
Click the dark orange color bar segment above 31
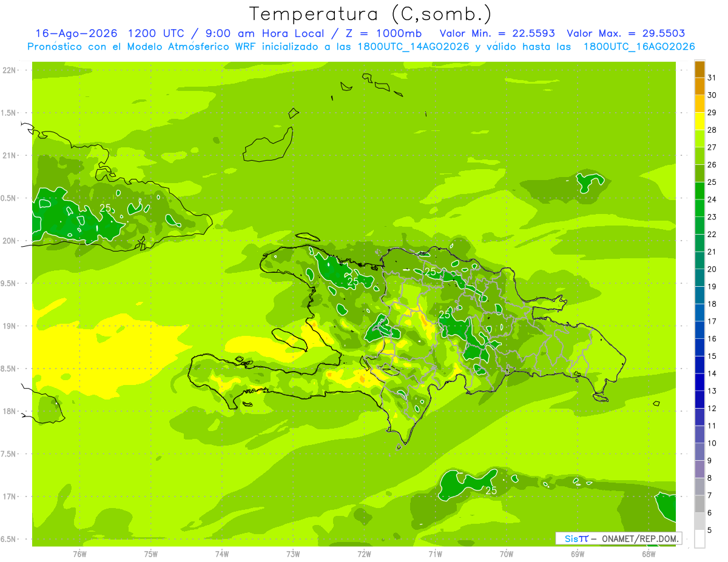tap(699, 69)
